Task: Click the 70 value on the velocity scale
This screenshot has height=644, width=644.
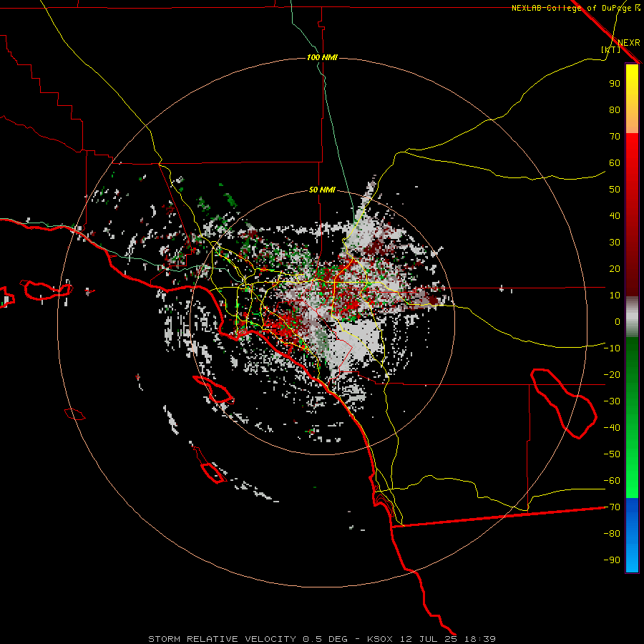Action: (x=615, y=137)
